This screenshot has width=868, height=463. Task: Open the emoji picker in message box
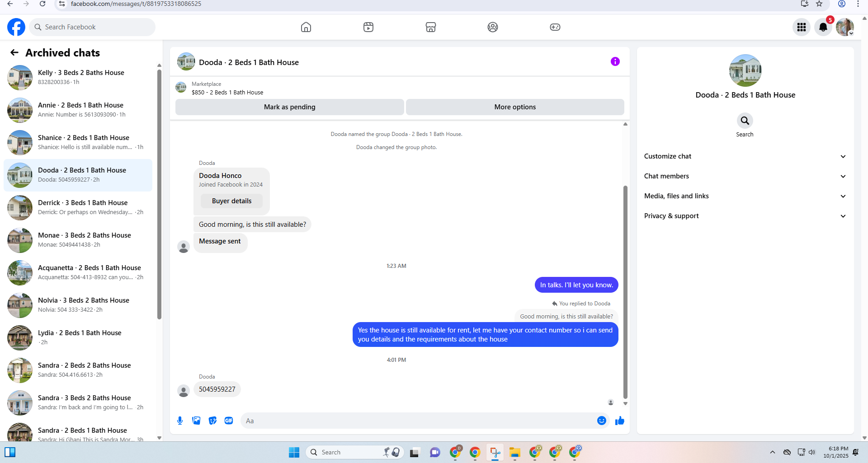tap(602, 421)
